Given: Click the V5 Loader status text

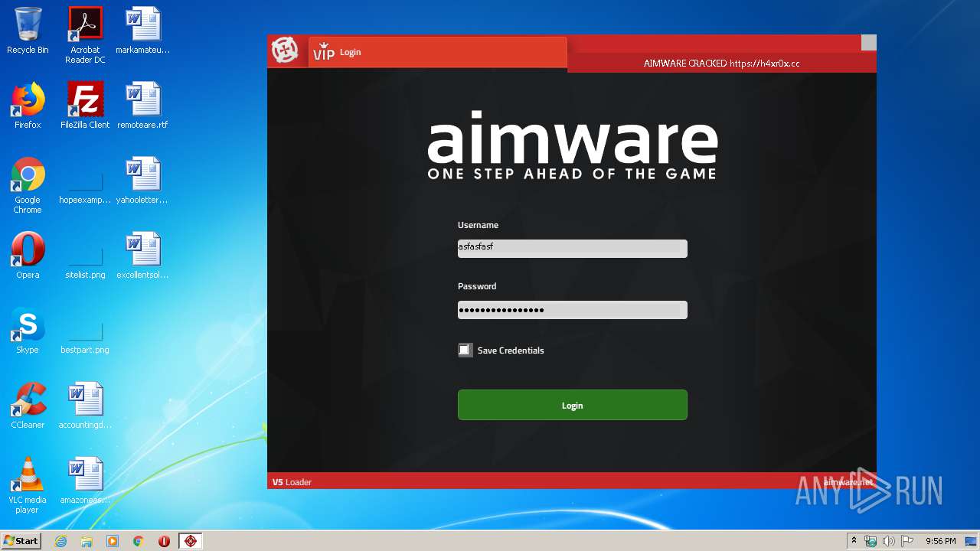Looking at the screenshot, I should click(x=292, y=482).
